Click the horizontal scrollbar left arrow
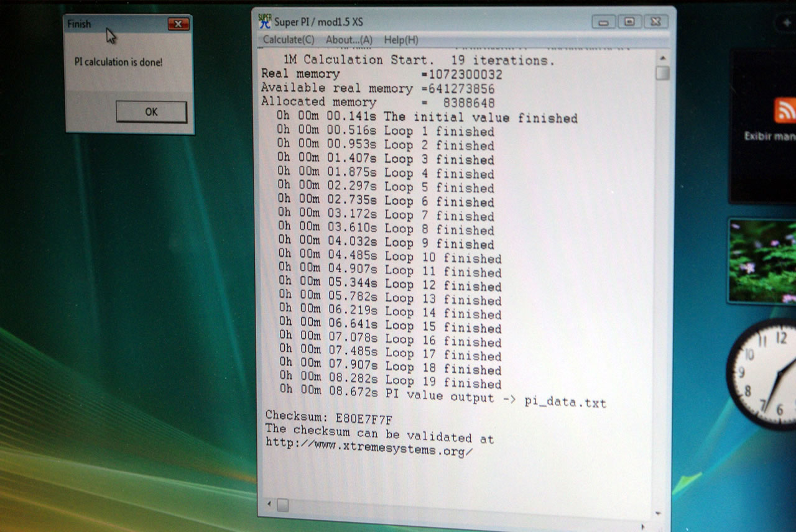Image resolution: width=796 pixels, height=532 pixels. coord(269,503)
